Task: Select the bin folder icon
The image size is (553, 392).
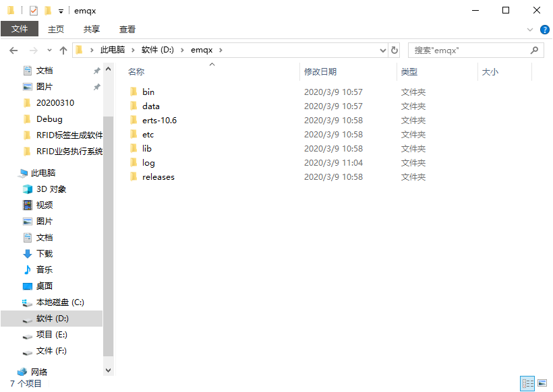Action: click(134, 92)
